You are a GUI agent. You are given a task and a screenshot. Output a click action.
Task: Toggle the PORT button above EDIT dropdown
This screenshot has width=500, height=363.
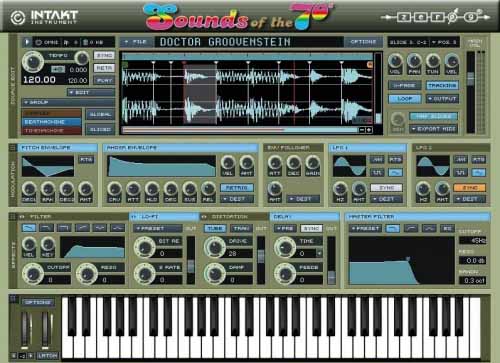coord(104,80)
